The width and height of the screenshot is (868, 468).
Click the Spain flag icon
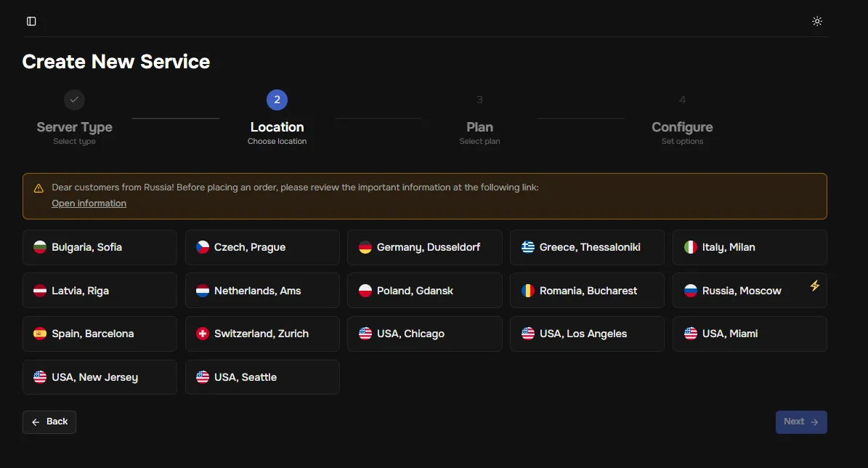(x=40, y=334)
